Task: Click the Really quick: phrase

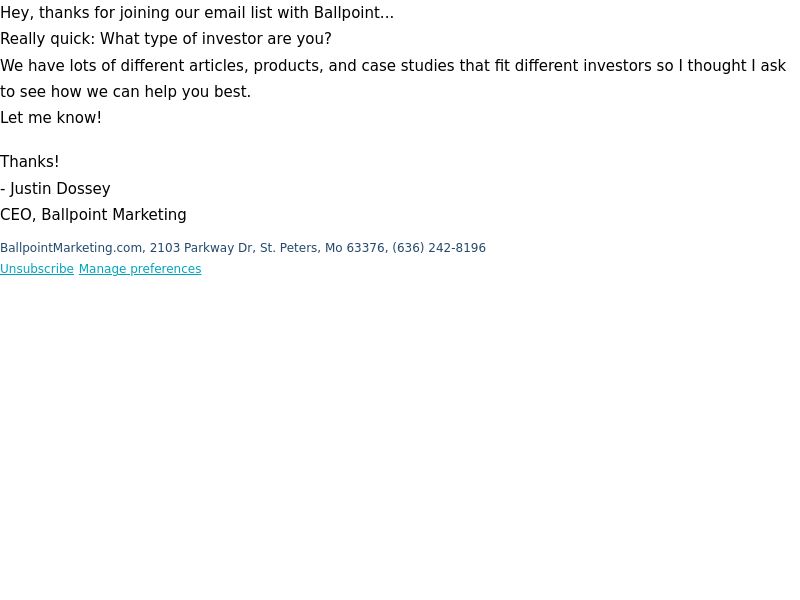Action: point(47,39)
